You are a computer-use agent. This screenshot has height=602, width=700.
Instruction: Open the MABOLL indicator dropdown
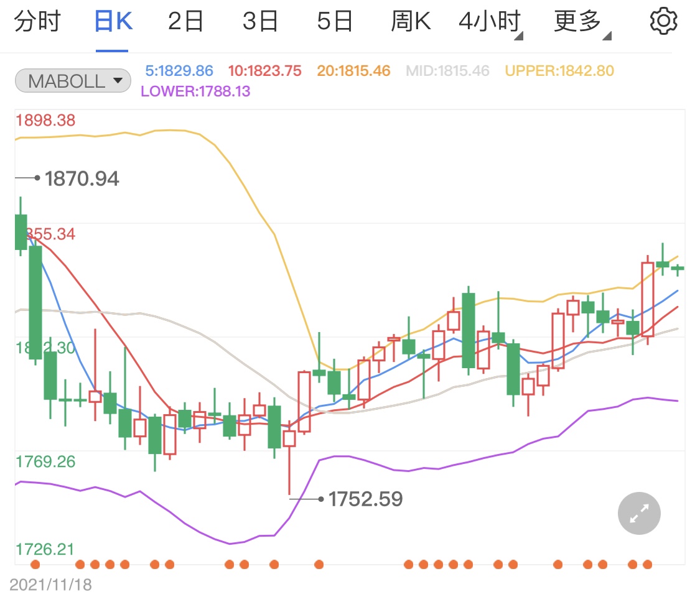73,81
